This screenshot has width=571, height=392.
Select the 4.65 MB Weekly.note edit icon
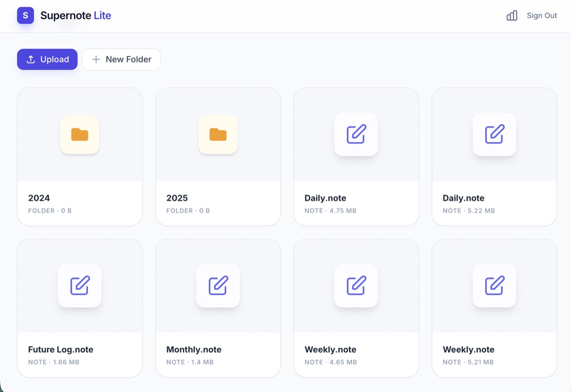pyautogui.click(x=356, y=285)
